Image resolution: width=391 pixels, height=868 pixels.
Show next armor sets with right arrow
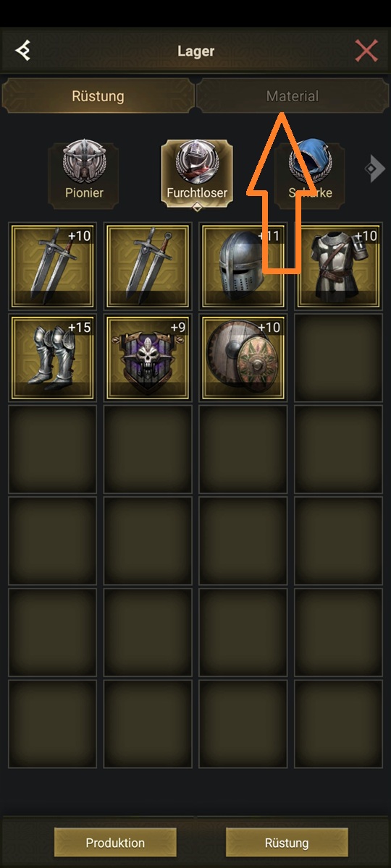[375, 169]
